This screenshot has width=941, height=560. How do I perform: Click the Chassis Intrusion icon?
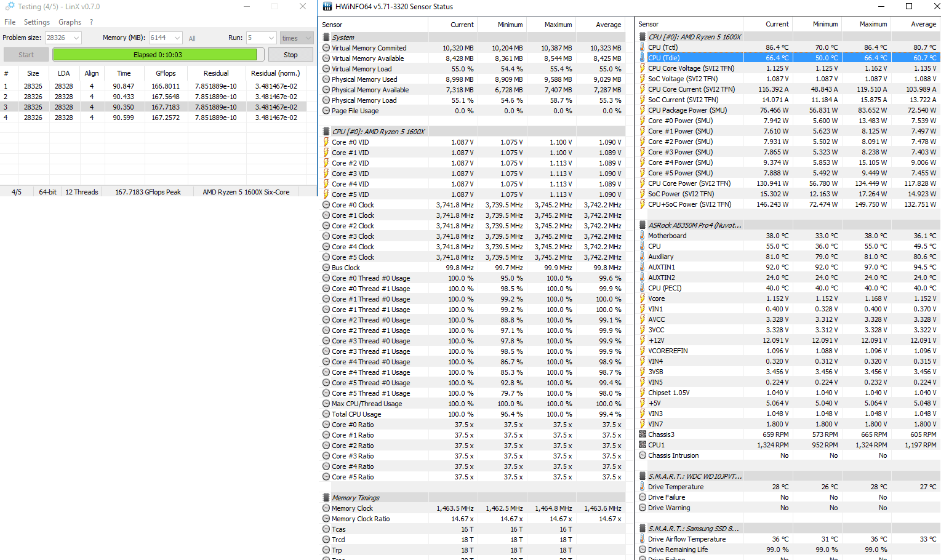643,455
